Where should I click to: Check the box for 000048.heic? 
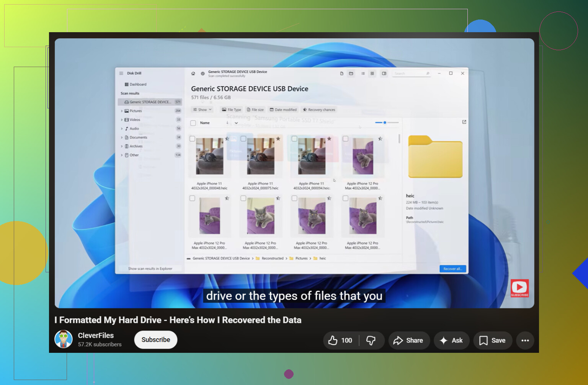click(x=192, y=139)
